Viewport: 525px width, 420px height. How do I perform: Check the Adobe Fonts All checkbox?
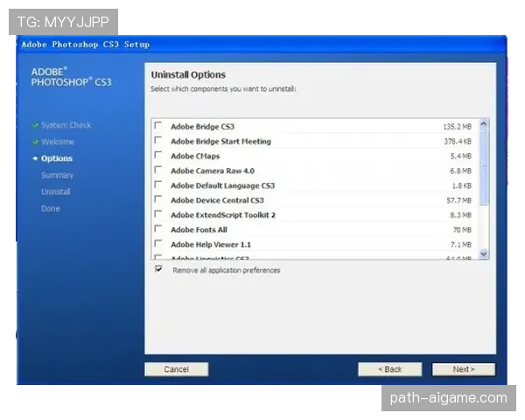point(158,228)
